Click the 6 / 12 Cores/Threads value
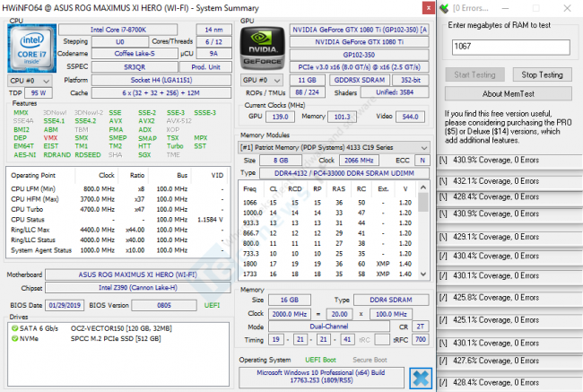This screenshot has width=583, height=392. click(x=213, y=41)
